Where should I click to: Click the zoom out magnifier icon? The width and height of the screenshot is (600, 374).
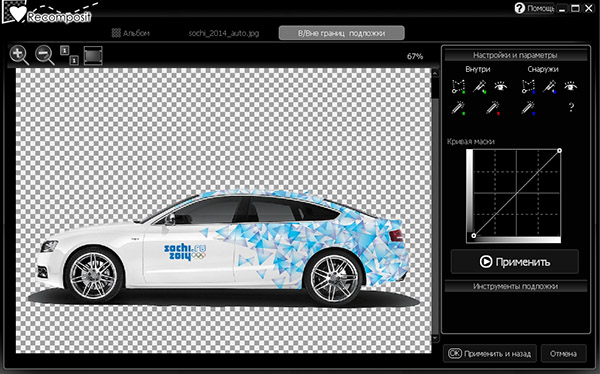(x=45, y=56)
